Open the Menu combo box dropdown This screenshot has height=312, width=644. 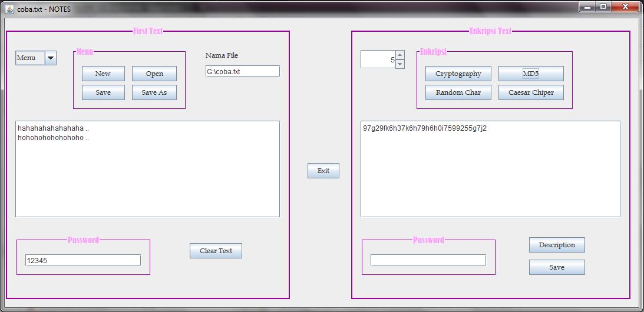click(x=51, y=58)
